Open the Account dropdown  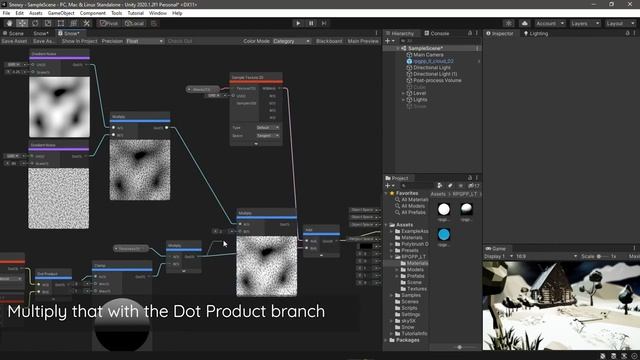point(550,23)
